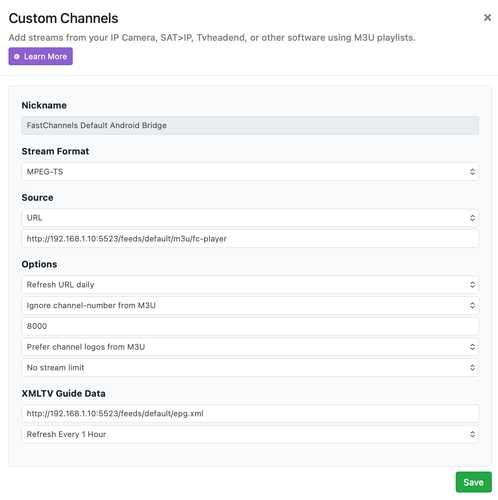Image resolution: width=498 pixels, height=500 pixels.
Task: Click the Refresh URL daily arrow icon
Action: (x=472, y=285)
